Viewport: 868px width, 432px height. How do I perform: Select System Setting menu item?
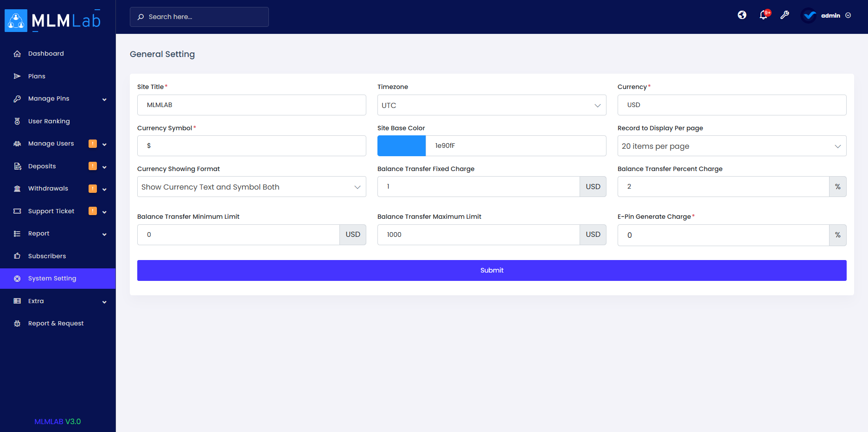click(x=58, y=279)
